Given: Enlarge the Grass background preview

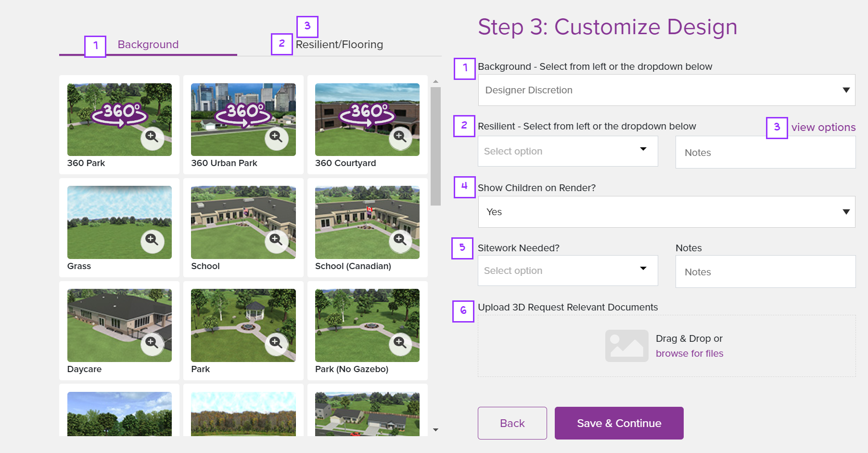Looking at the screenshot, I should pos(152,241).
